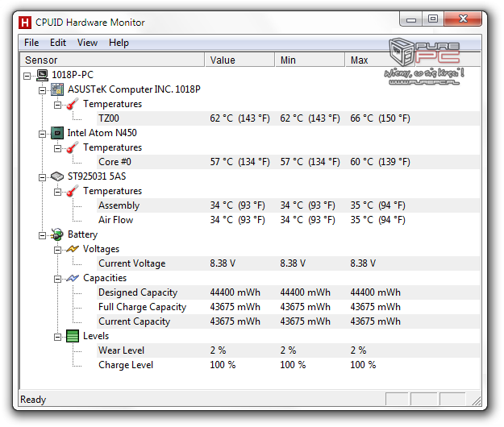This screenshot has width=504, height=427.
Task: Select the Wear Level row
Action: click(289, 350)
